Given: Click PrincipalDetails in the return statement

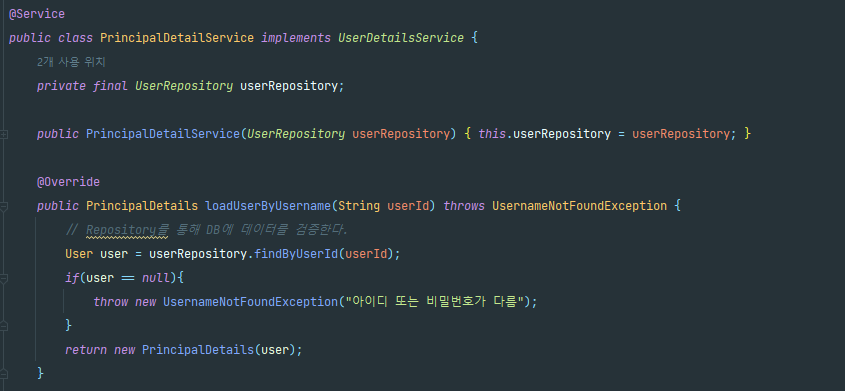Looking at the screenshot, I should click(198, 350).
